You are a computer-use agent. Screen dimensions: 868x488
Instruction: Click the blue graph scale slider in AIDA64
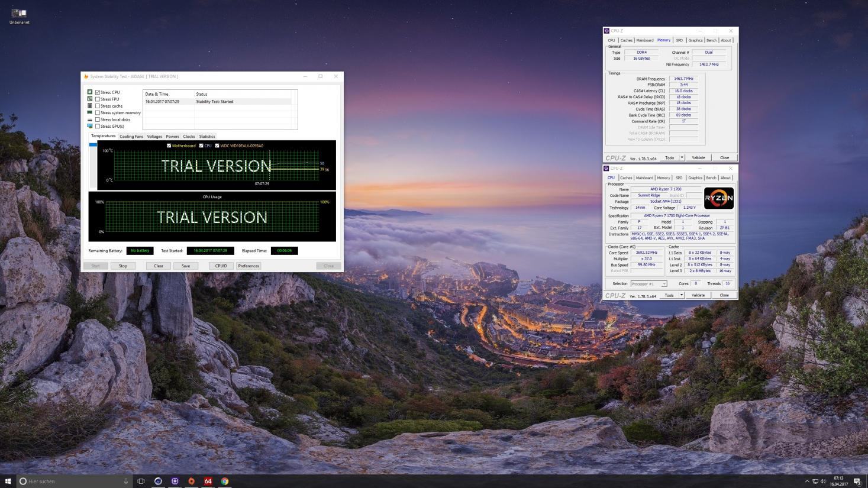pyautogui.click(x=92, y=144)
